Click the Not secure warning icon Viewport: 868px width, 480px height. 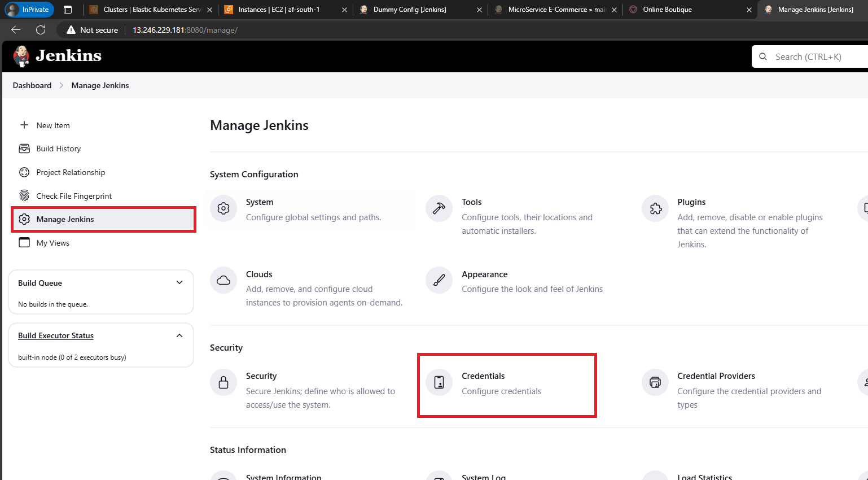71,30
